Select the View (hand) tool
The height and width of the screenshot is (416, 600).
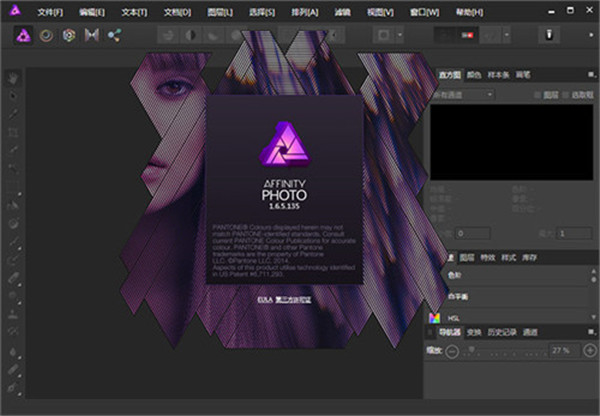[13, 78]
